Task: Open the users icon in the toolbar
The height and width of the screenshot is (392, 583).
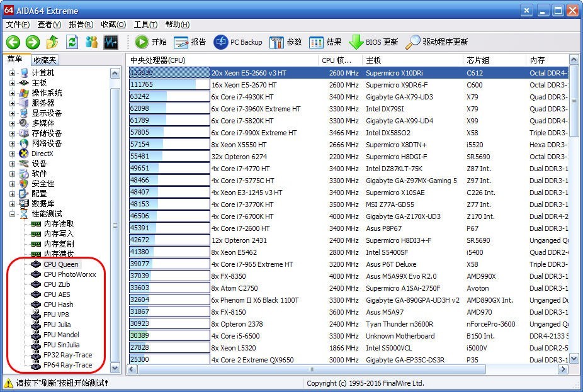Action: click(x=92, y=42)
